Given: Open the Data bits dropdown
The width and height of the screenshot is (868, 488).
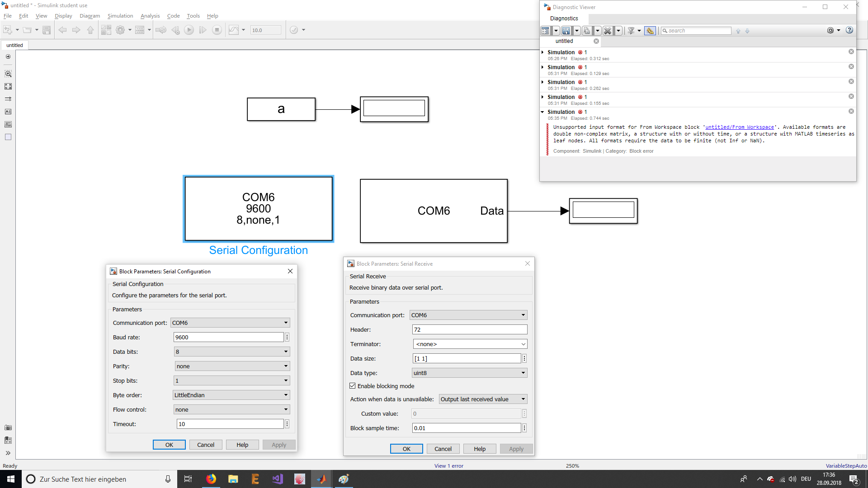Looking at the screenshot, I should tap(231, 352).
